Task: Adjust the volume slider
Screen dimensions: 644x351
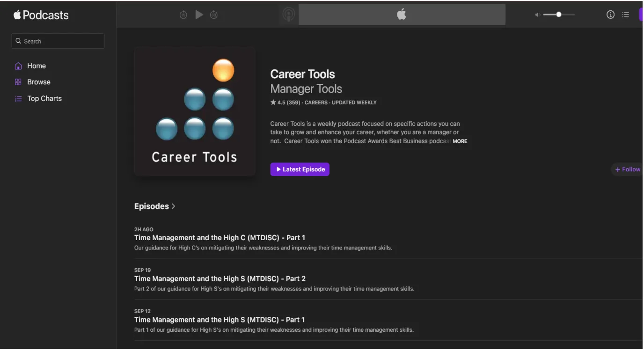Action: pyautogui.click(x=559, y=15)
